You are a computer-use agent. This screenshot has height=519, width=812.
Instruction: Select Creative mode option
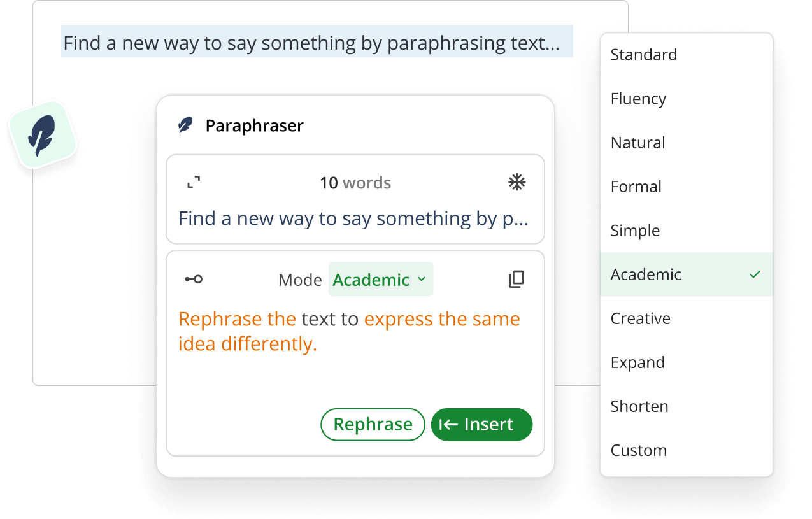640,318
